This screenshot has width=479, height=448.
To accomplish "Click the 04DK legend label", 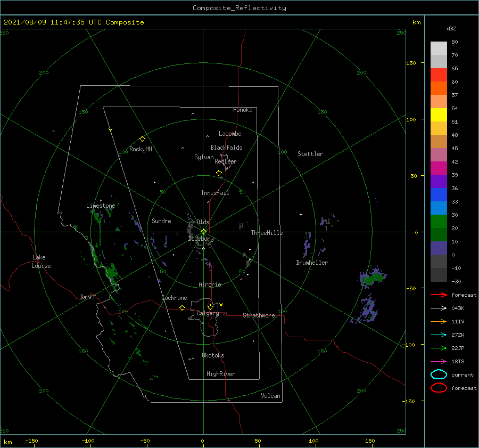I will click(x=458, y=308).
